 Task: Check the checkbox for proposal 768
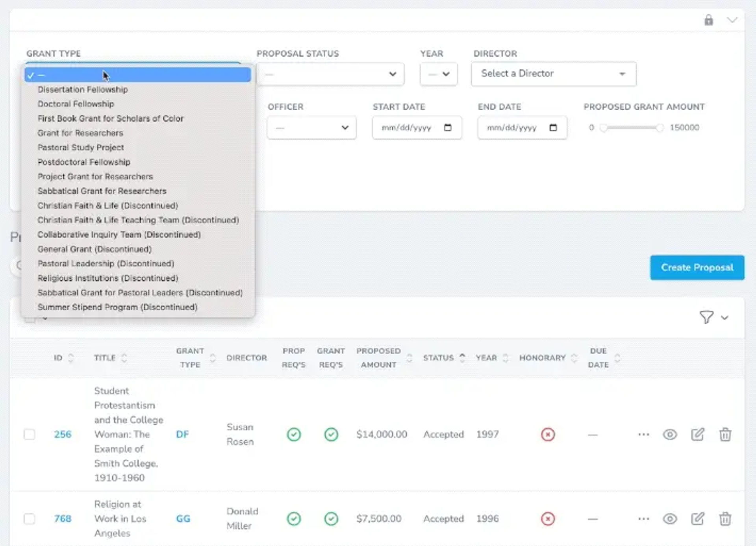click(x=30, y=519)
